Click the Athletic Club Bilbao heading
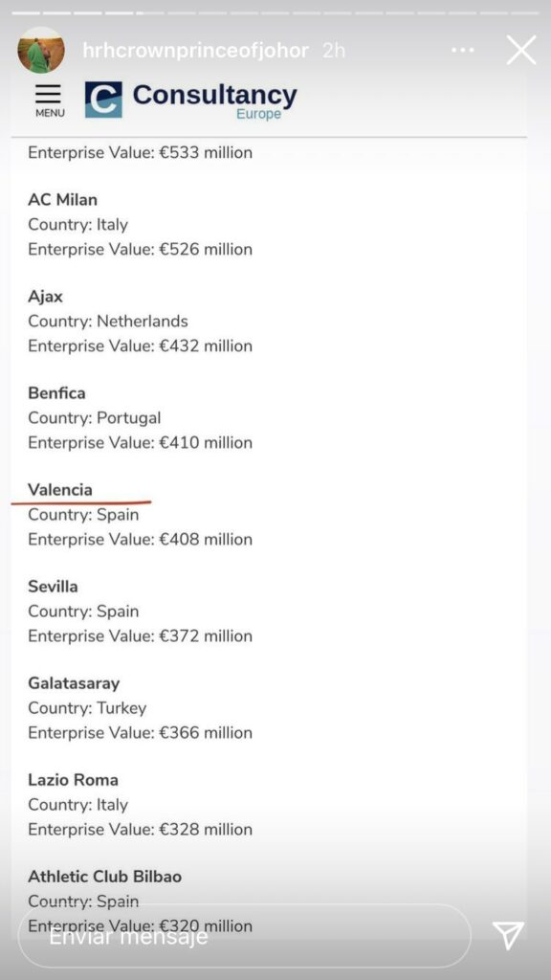The image size is (551, 980). [105, 877]
